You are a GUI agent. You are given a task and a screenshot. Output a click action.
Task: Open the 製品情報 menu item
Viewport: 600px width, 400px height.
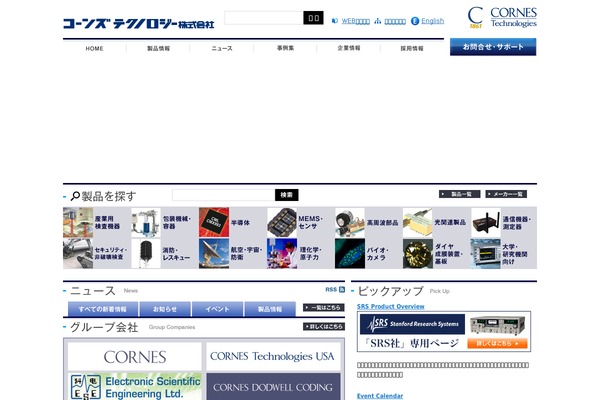click(158, 49)
